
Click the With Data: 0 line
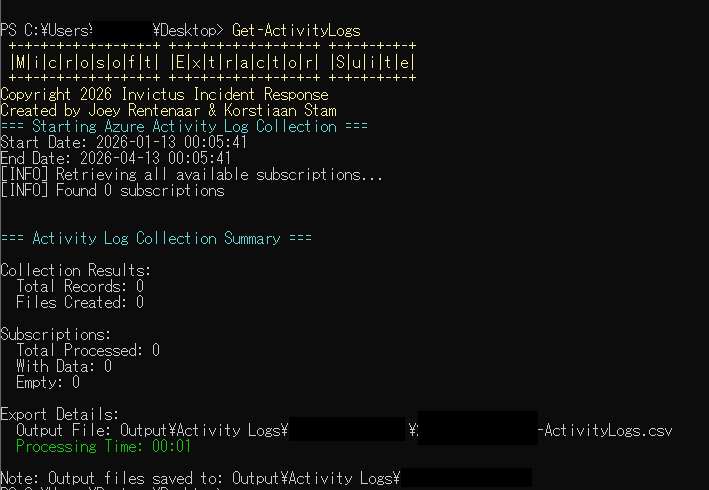[x=64, y=366]
